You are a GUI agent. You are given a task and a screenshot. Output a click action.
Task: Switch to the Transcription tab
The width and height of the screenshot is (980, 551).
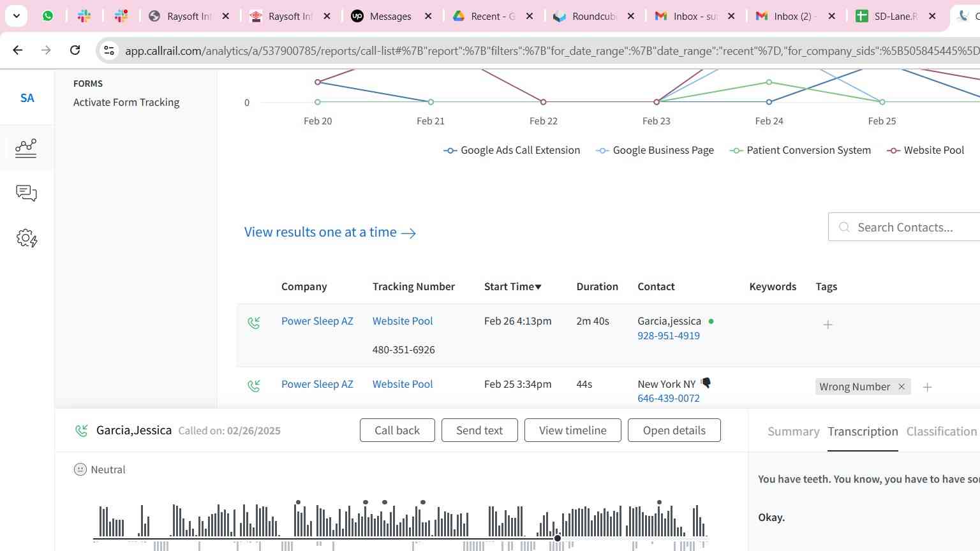tap(863, 432)
